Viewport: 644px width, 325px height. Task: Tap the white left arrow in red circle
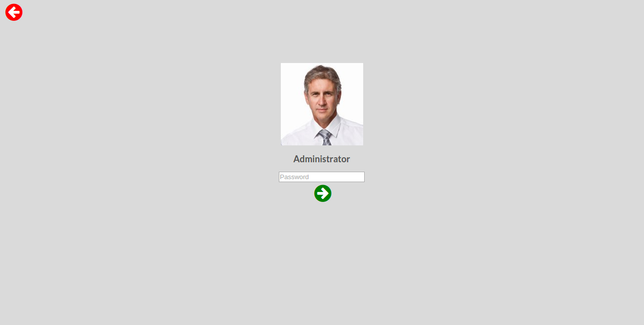pyautogui.click(x=14, y=12)
